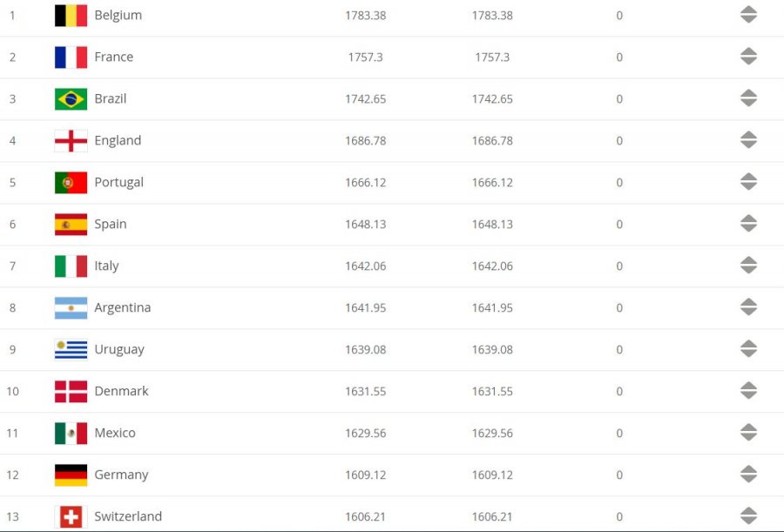Expand the France row arrow
This screenshot has width=784, height=532.
[748, 57]
